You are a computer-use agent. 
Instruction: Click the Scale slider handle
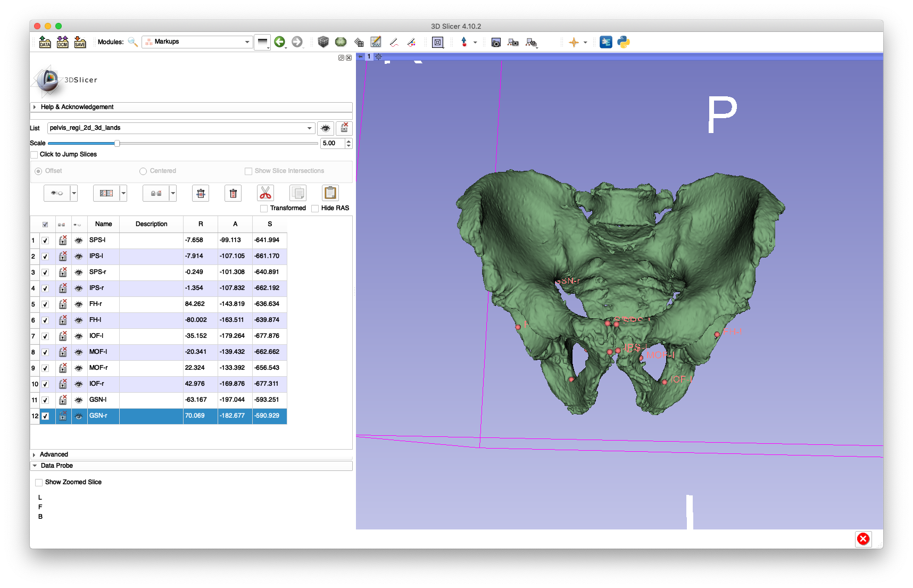click(x=117, y=143)
